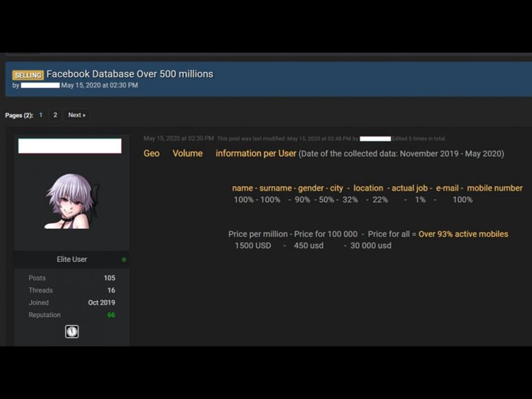532x399 pixels.
Task: Open the 'Facebook Database Over 500 millions' thread title
Action: (x=129, y=74)
